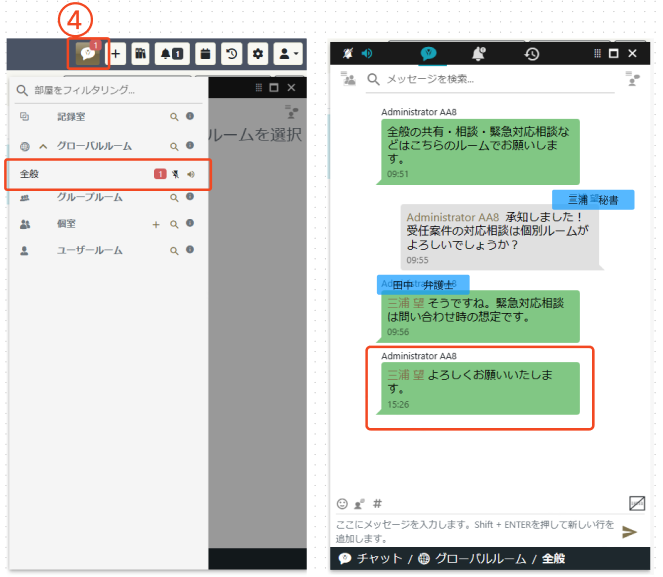Open the user account dropdown in toolbar
This screenshot has height=577, width=663.
point(288,53)
